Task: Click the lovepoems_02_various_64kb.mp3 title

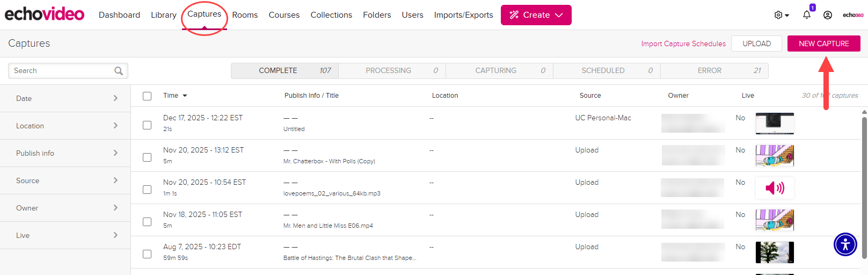Action: 332,193
